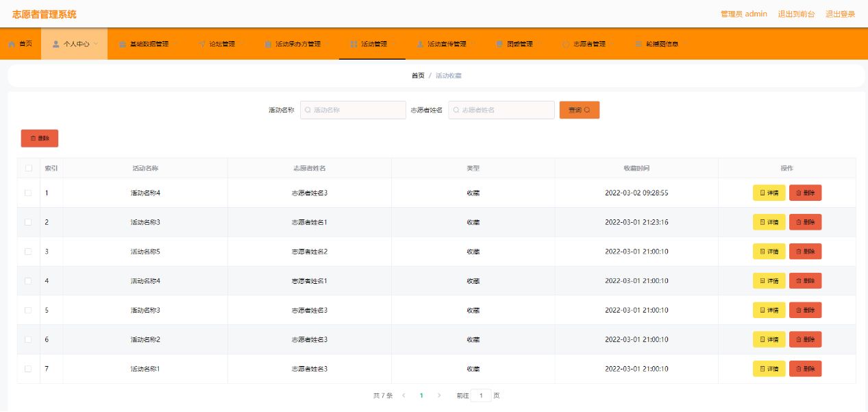Go to next page arrow in pagination

tap(439, 396)
